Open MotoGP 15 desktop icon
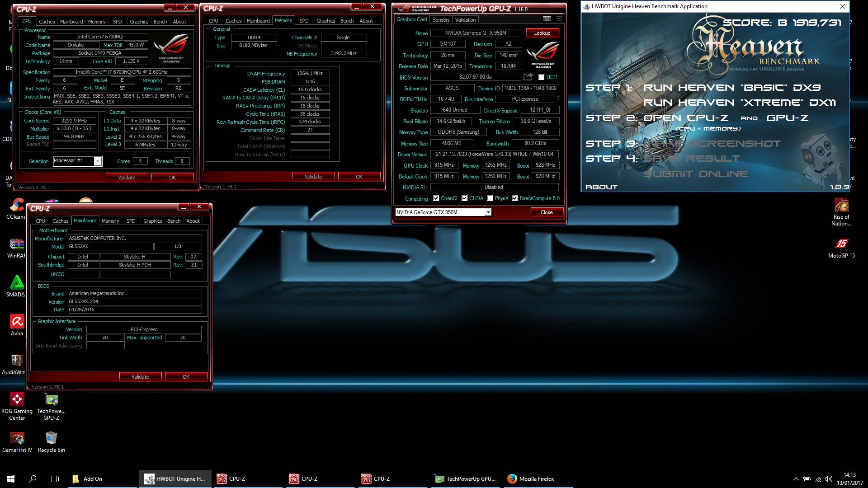 [x=841, y=248]
